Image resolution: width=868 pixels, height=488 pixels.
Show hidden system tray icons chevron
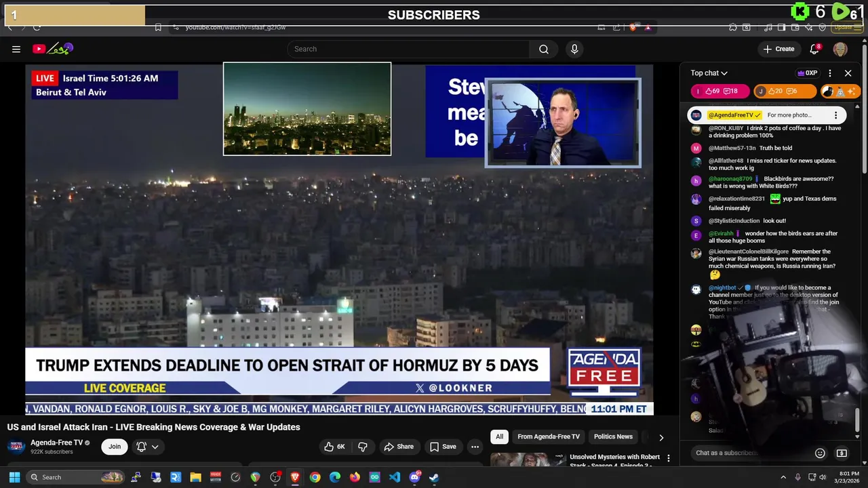point(783,477)
